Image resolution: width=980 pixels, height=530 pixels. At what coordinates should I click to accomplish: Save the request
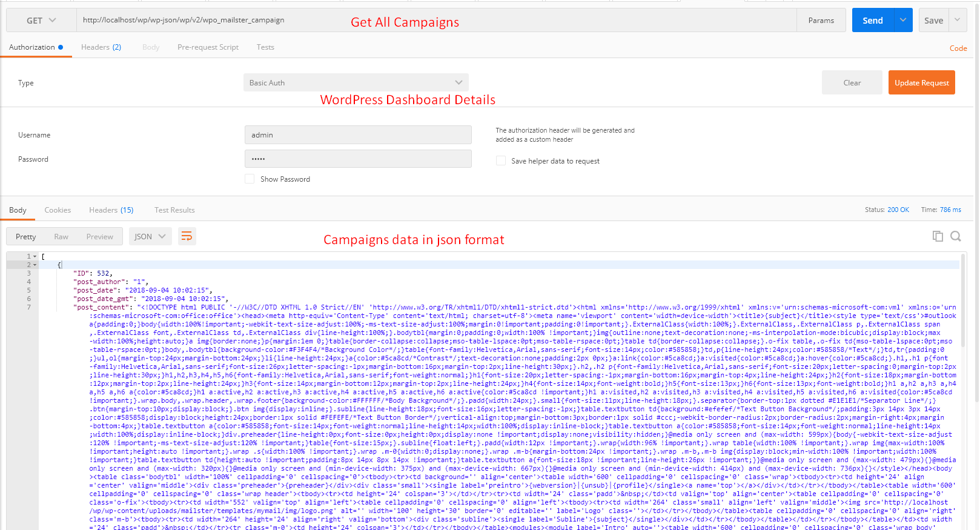[x=933, y=21]
